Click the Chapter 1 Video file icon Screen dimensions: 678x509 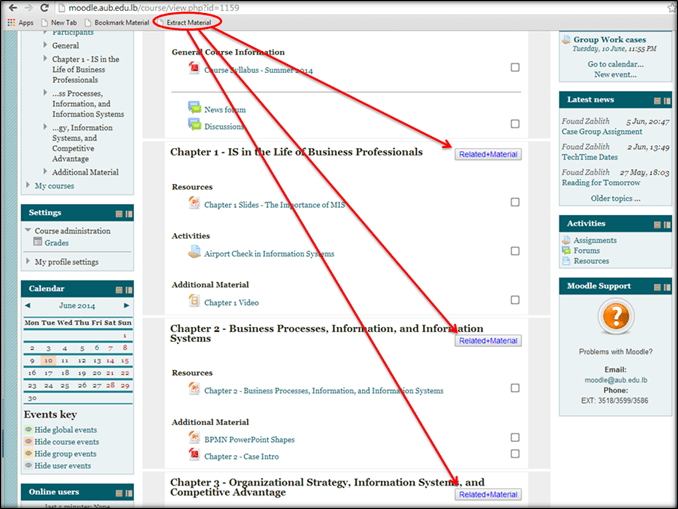point(194,301)
